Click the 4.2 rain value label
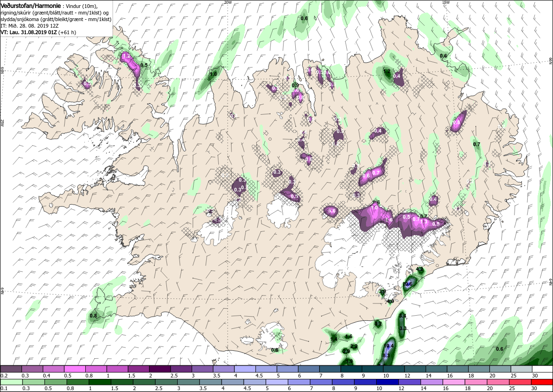This screenshot has height=392, width=553. [420, 269]
